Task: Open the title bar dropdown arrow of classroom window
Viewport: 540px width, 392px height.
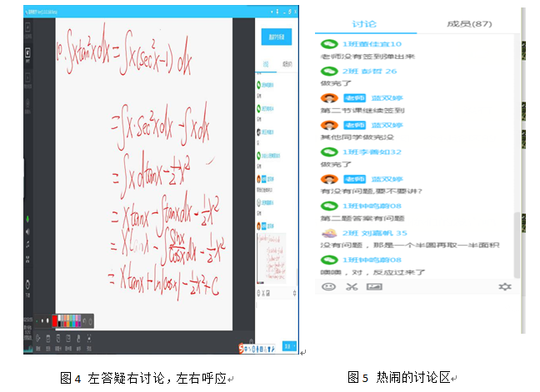Action: [x=272, y=12]
